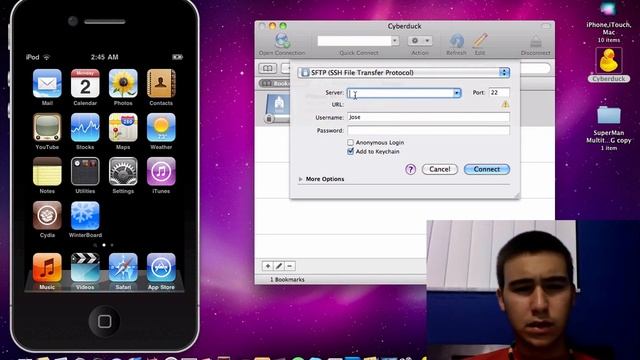Select the bookmark entry drive icon
Viewport: 640px width, 360px height.
278,108
